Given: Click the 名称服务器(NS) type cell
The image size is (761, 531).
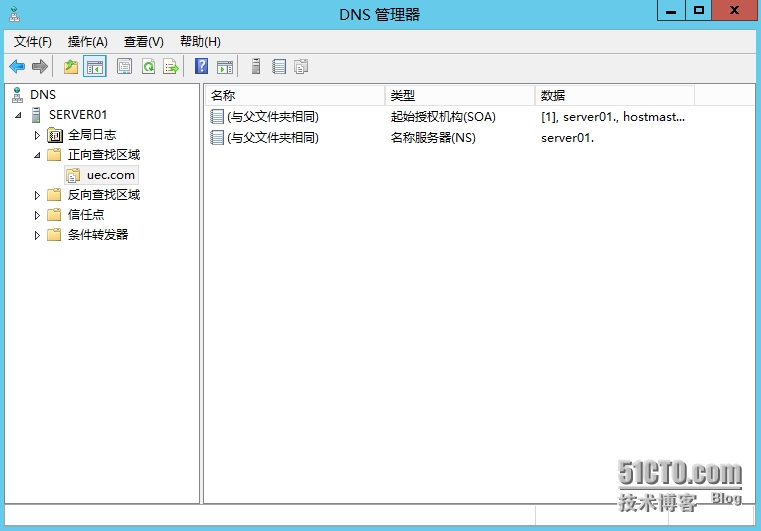Looking at the screenshot, I should click(x=433, y=137).
